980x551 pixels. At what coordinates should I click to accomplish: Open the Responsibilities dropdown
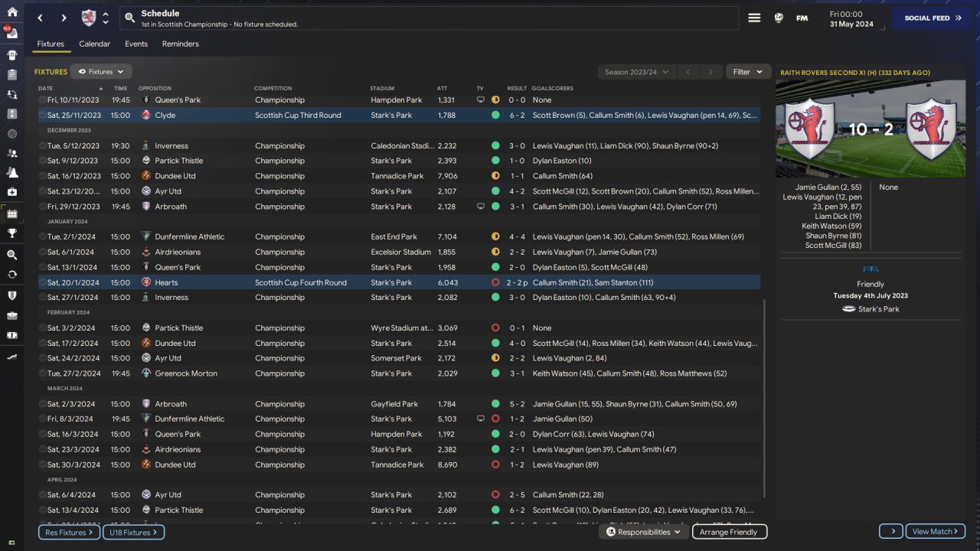click(643, 532)
